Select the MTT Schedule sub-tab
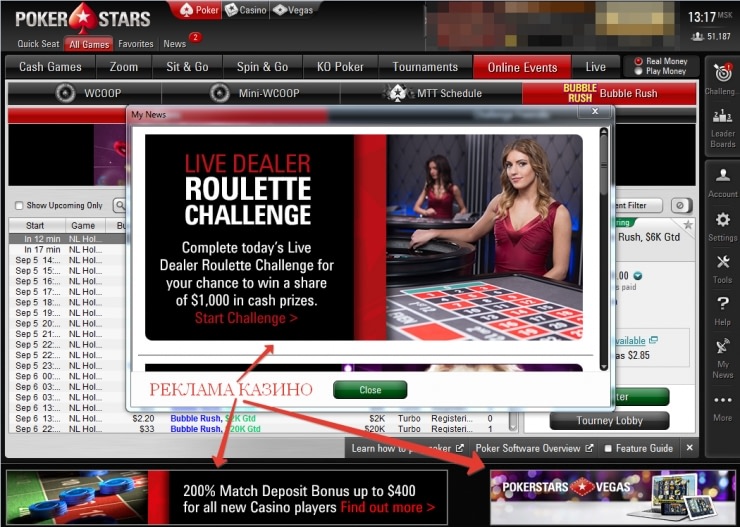This screenshot has height=527, width=740. coord(431,93)
